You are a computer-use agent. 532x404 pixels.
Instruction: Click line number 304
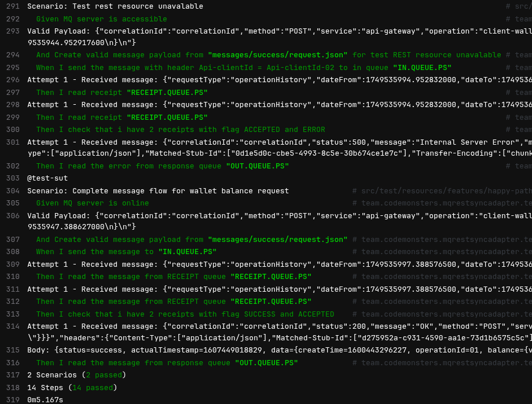[x=13, y=191]
